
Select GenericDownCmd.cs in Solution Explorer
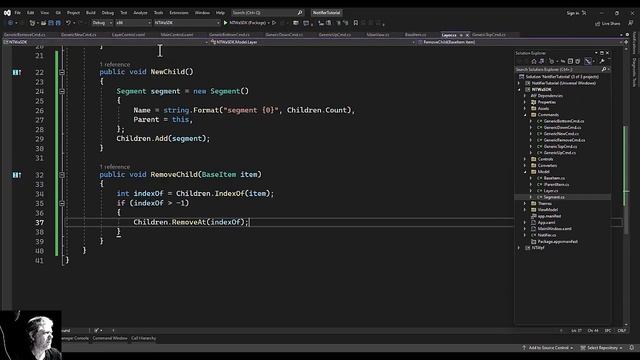pyautogui.click(x=562, y=127)
